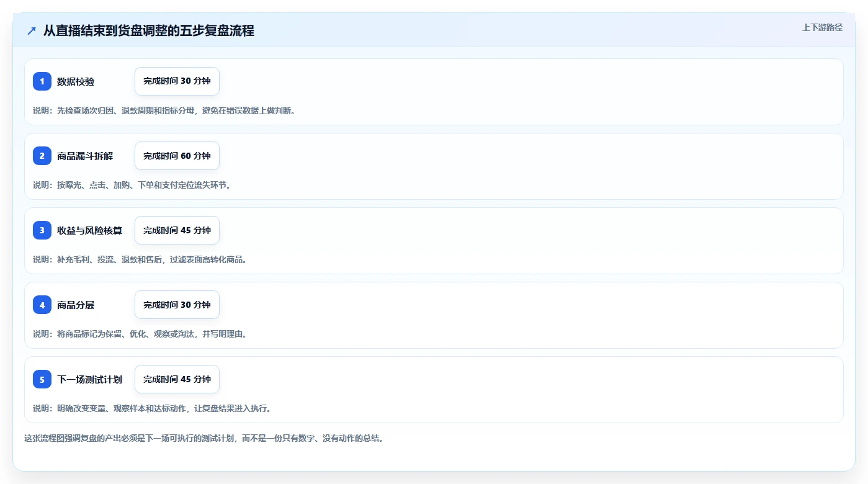Click the 完成时间 60 分钟 chip

coord(177,156)
